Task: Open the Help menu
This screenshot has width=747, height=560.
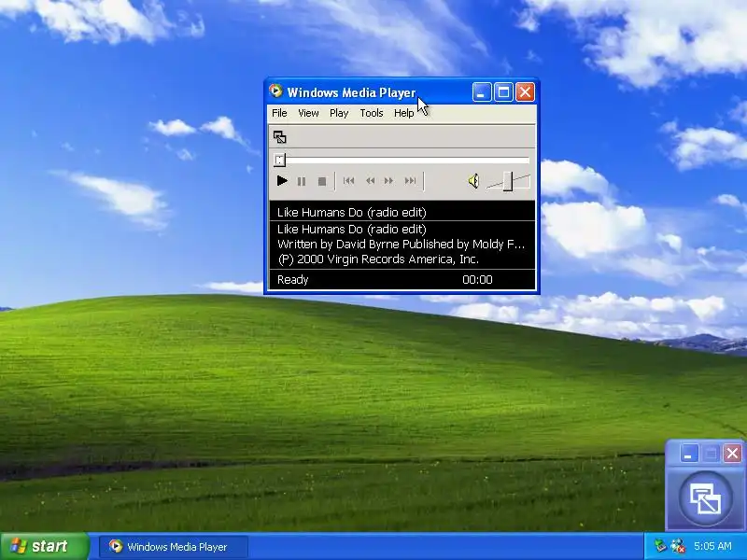Action: tap(404, 113)
